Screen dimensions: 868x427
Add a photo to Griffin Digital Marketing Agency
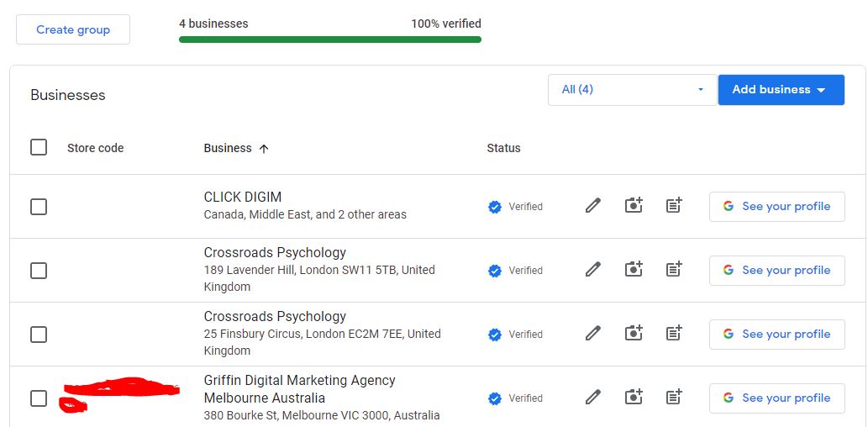pos(634,398)
